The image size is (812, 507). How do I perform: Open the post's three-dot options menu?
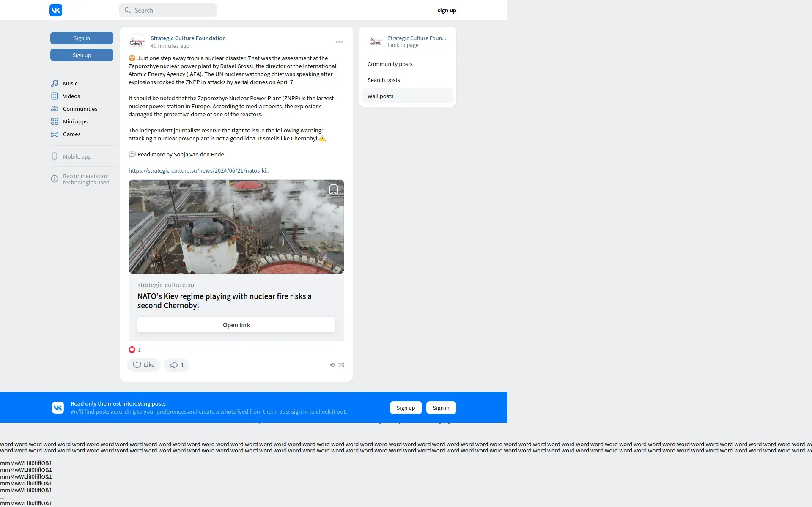pos(339,42)
